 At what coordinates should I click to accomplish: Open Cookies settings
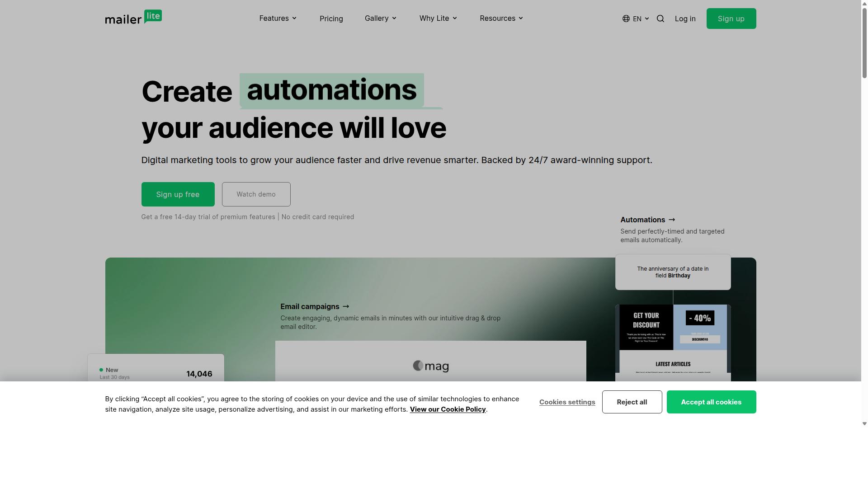(x=567, y=402)
